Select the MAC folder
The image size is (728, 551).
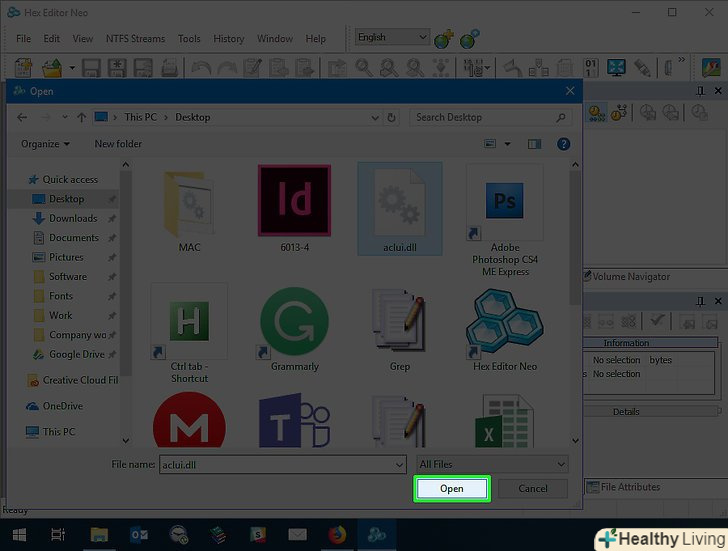(189, 209)
